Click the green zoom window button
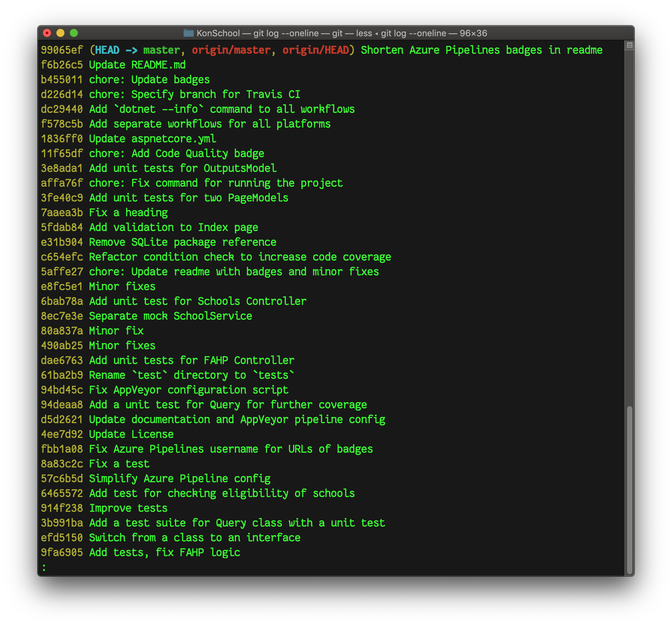 pos(74,33)
